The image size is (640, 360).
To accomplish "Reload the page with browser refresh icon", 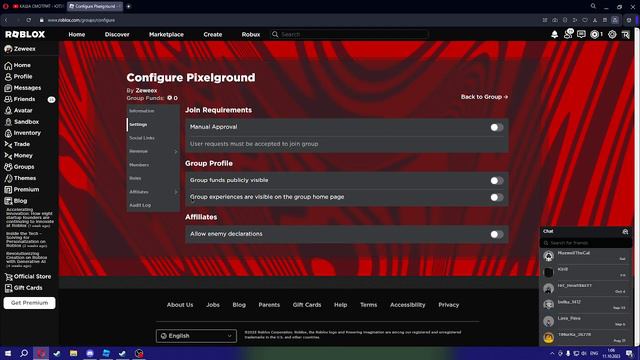I will click(29, 20).
